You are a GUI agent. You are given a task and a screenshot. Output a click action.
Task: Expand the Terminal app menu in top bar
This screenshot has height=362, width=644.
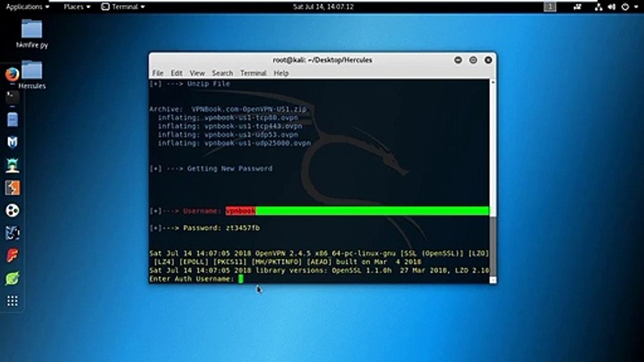click(x=123, y=7)
